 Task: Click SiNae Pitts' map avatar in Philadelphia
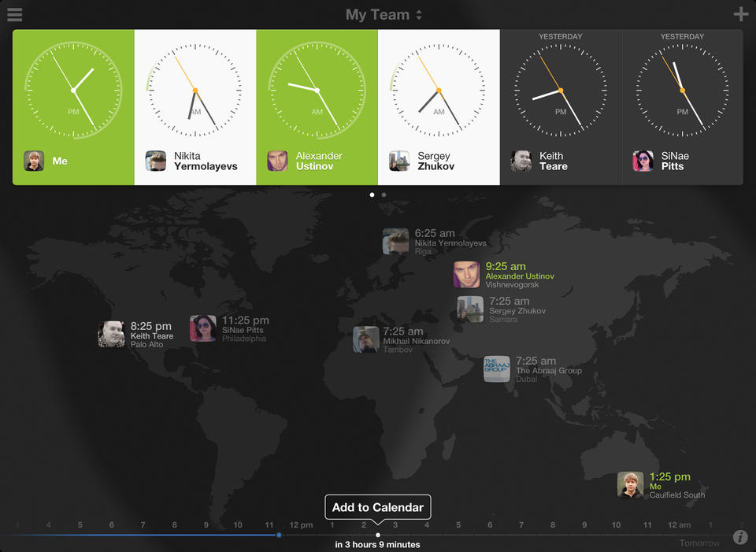(203, 328)
